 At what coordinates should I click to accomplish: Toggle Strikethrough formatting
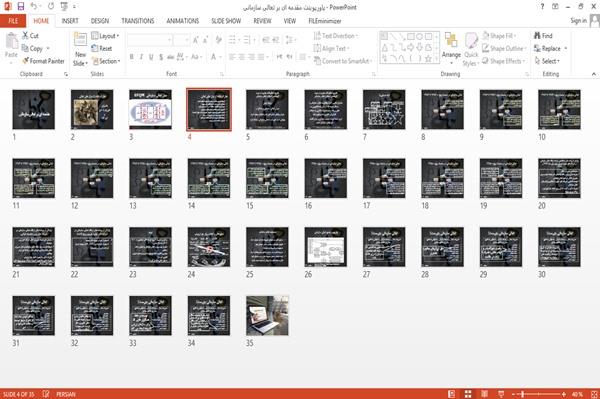(170, 57)
